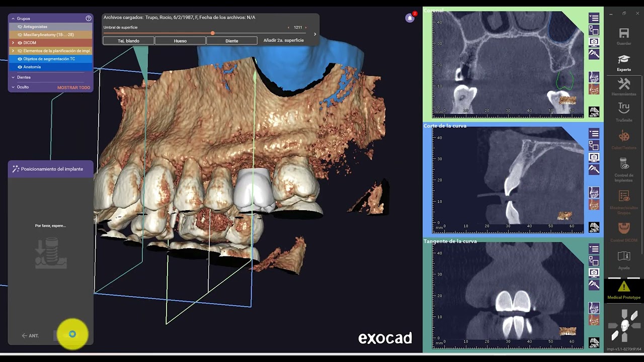
Task: Toggle colored model display in Corte view
Action: [x=594, y=205]
